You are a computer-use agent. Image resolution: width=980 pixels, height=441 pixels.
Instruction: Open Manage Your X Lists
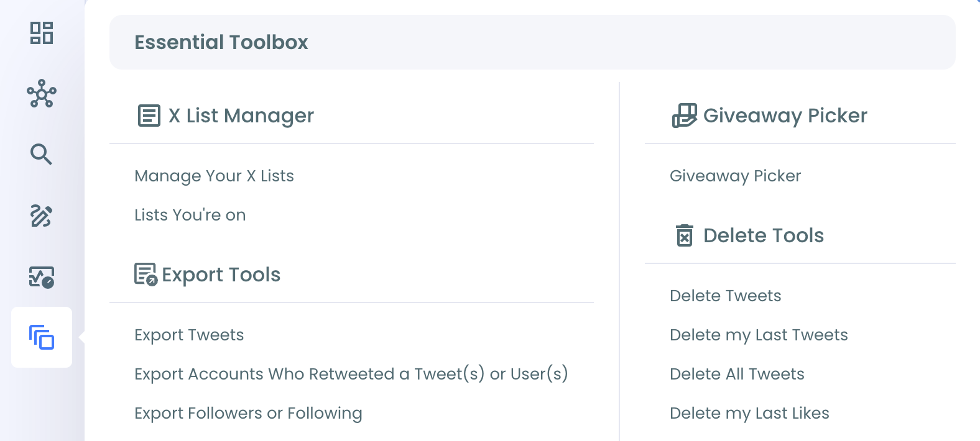pos(215,176)
